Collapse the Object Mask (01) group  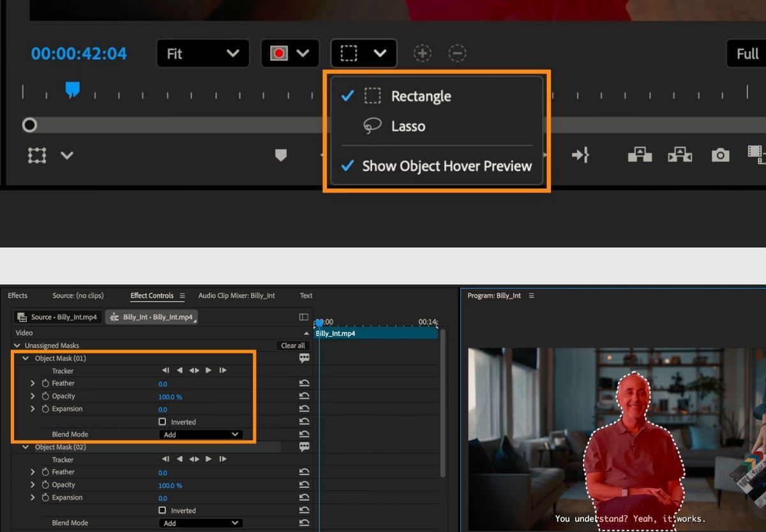pos(26,358)
